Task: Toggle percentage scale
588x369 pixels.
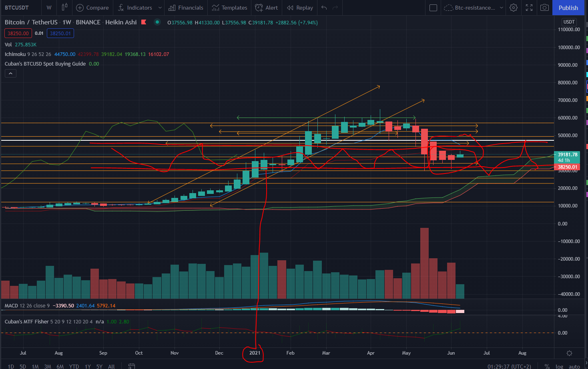Action: point(547,366)
